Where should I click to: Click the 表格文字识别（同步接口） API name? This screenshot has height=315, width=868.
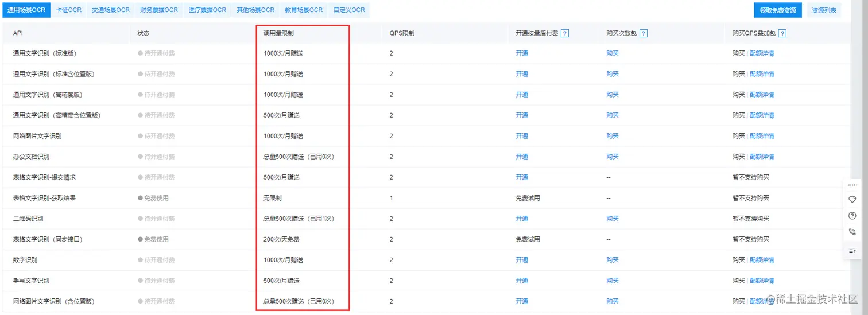[x=48, y=239]
